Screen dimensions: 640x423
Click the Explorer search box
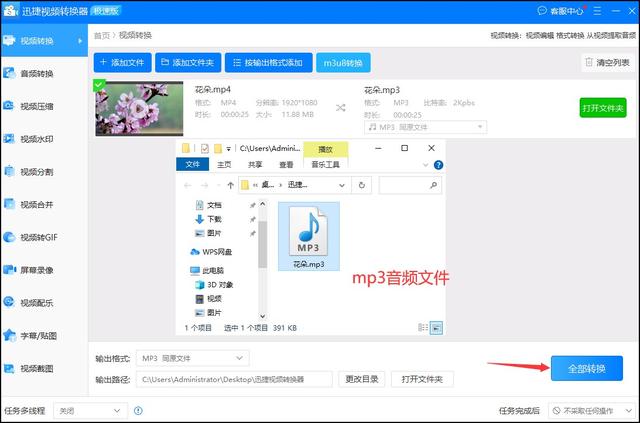[x=410, y=185]
